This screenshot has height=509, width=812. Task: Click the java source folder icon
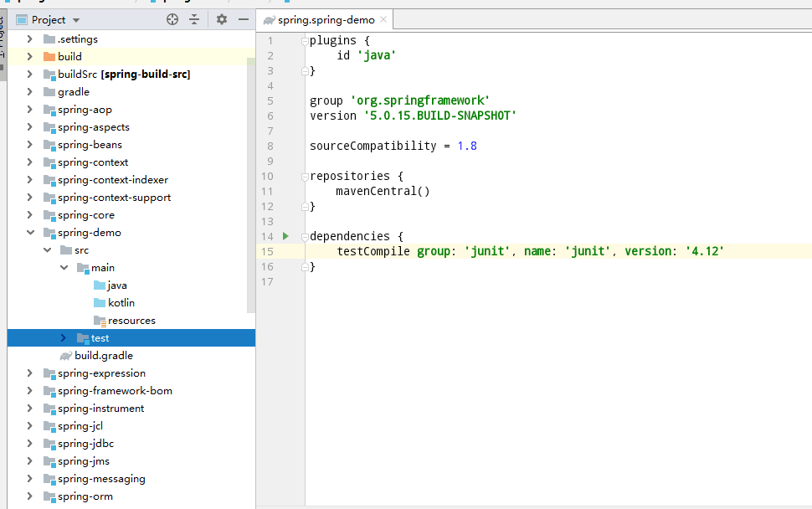point(100,285)
